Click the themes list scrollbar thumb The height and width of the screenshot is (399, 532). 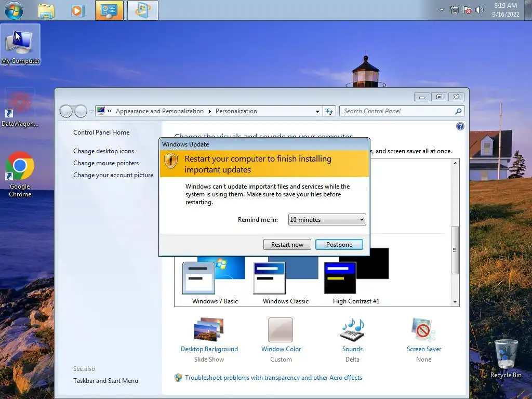[x=455, y=250]
